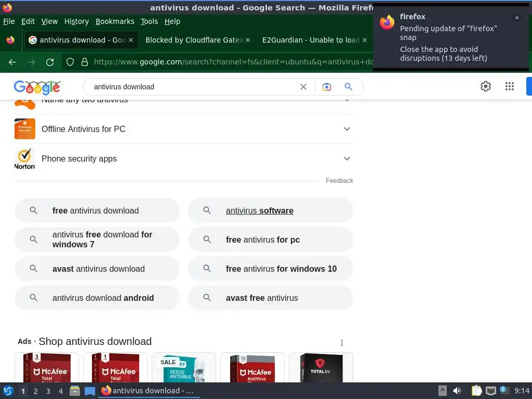Search free antivirus for windows 10

click(270, 269)
